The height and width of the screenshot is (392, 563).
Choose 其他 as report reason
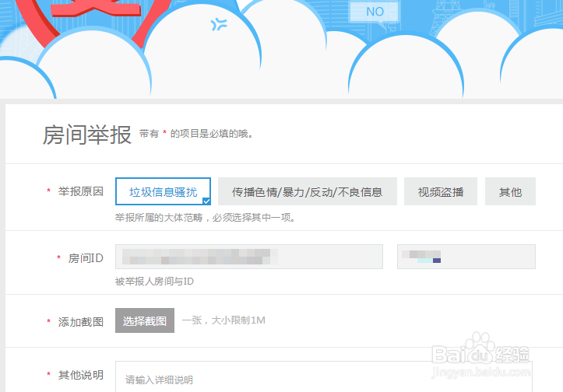510,191
